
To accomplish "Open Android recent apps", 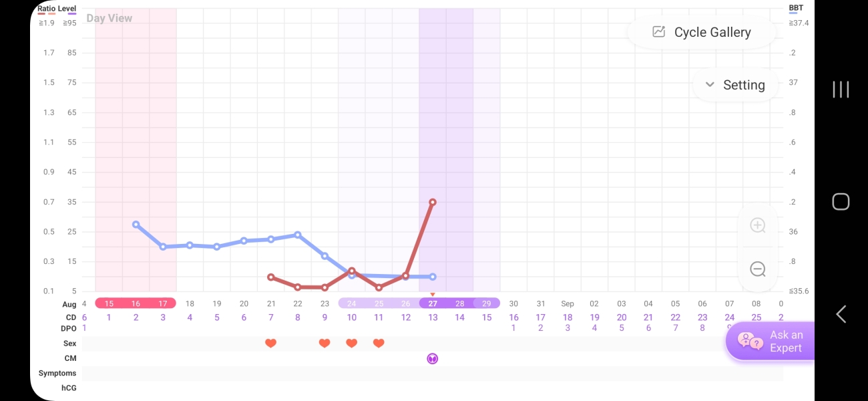I will 841,90.
